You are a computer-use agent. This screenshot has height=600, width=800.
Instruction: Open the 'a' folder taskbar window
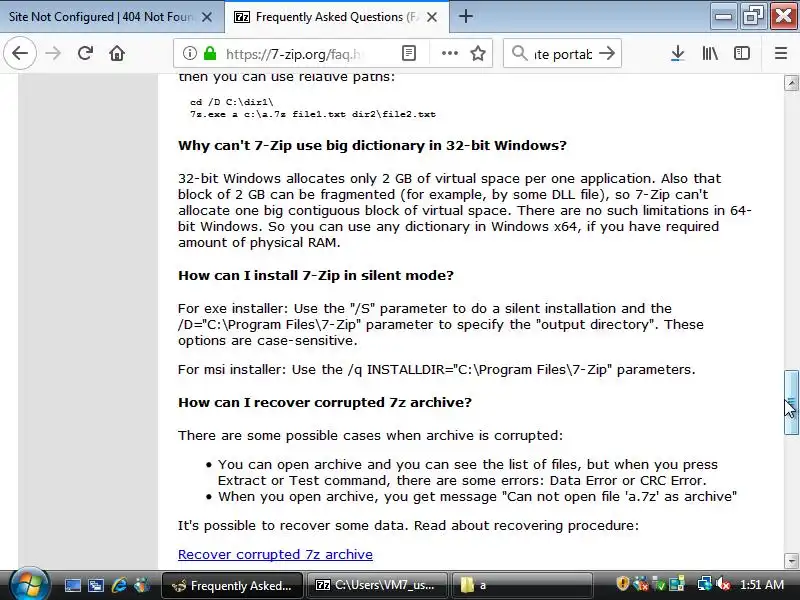[522, 585]
